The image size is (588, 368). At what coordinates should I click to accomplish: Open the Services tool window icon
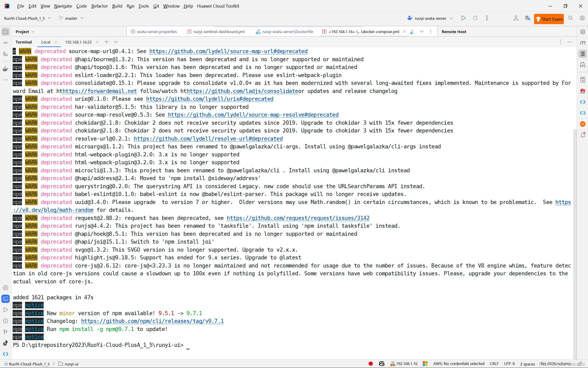click(5, 288)
